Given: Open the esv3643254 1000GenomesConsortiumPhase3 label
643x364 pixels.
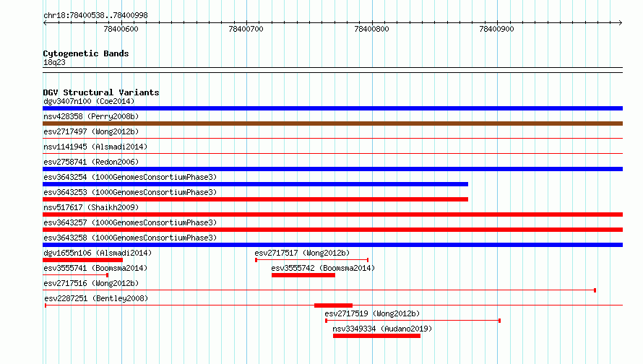Looking at the screenshot, I should pyautogui.click(x=130, y=177).
